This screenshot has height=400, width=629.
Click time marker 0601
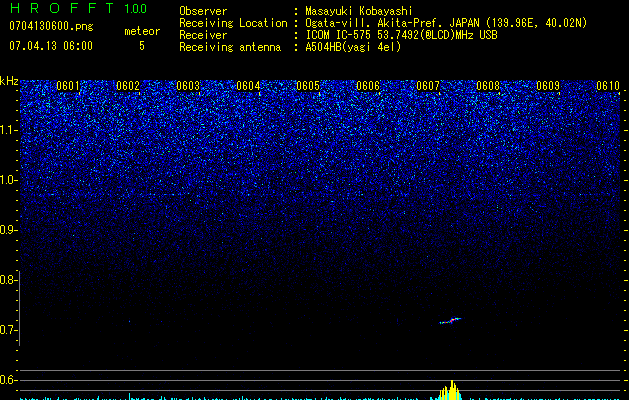pyautogui.click(x=68, y=86)
